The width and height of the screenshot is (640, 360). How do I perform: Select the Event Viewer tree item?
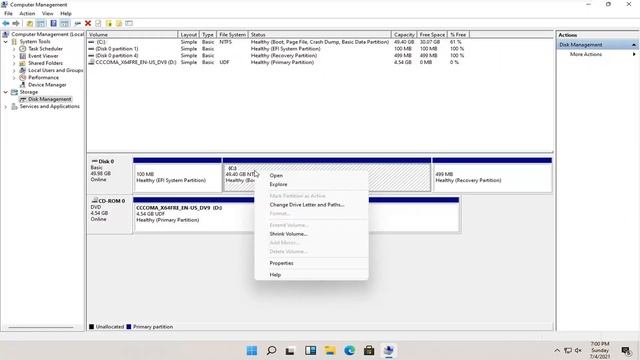[43, 56]
